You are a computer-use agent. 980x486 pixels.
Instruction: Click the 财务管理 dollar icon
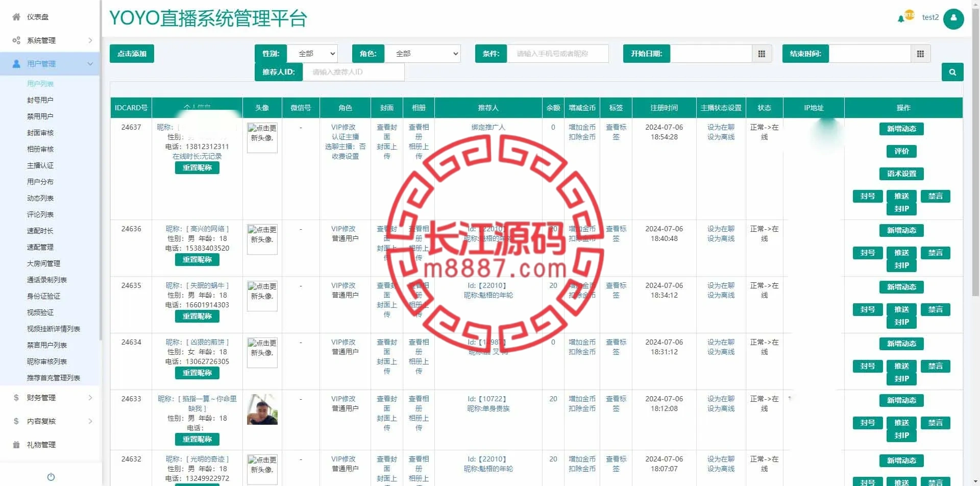pos(16,398)
